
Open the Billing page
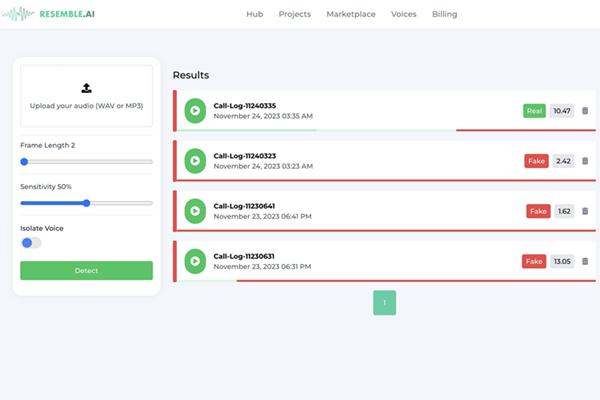click(x=445, y=15)
